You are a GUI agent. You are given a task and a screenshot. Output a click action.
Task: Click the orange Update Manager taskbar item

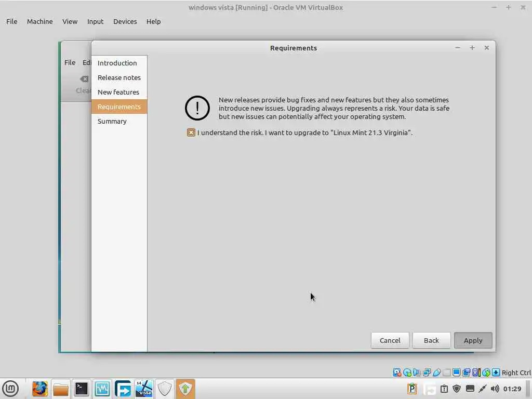185,389
